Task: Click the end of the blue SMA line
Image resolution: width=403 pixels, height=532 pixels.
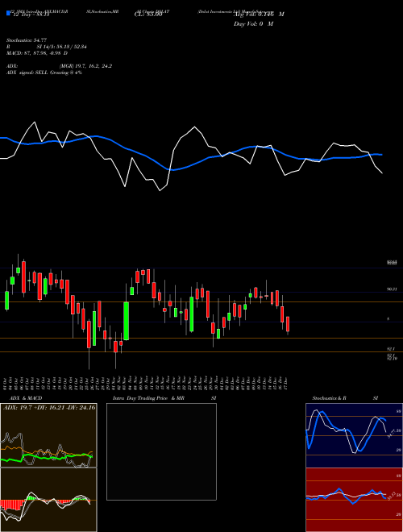Action: (x=382, y=155)
